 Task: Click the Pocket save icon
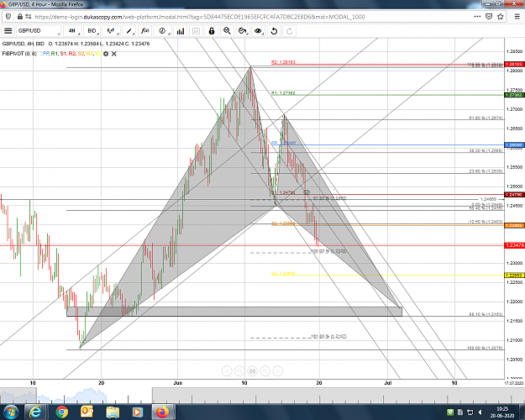point(489,17)
